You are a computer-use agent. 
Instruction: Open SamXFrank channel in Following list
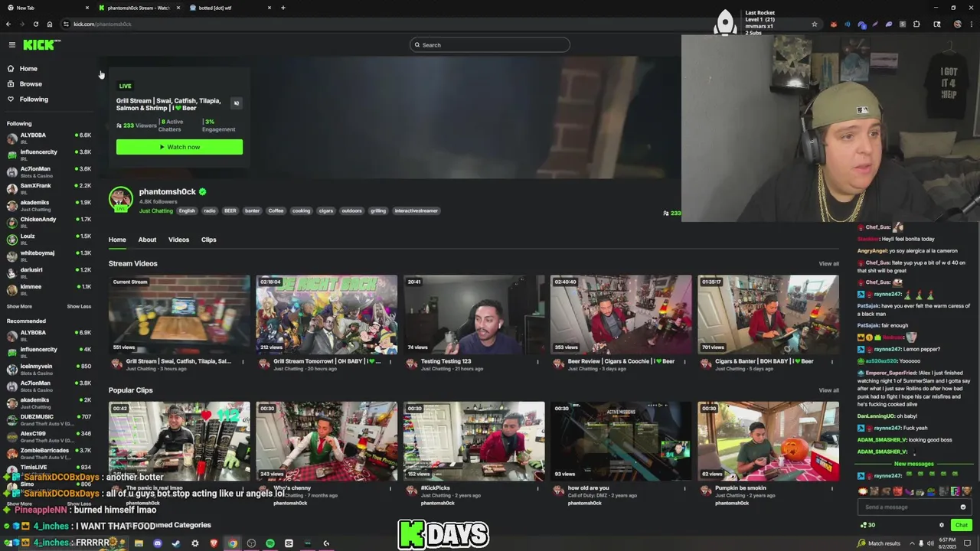coord(49,188)
